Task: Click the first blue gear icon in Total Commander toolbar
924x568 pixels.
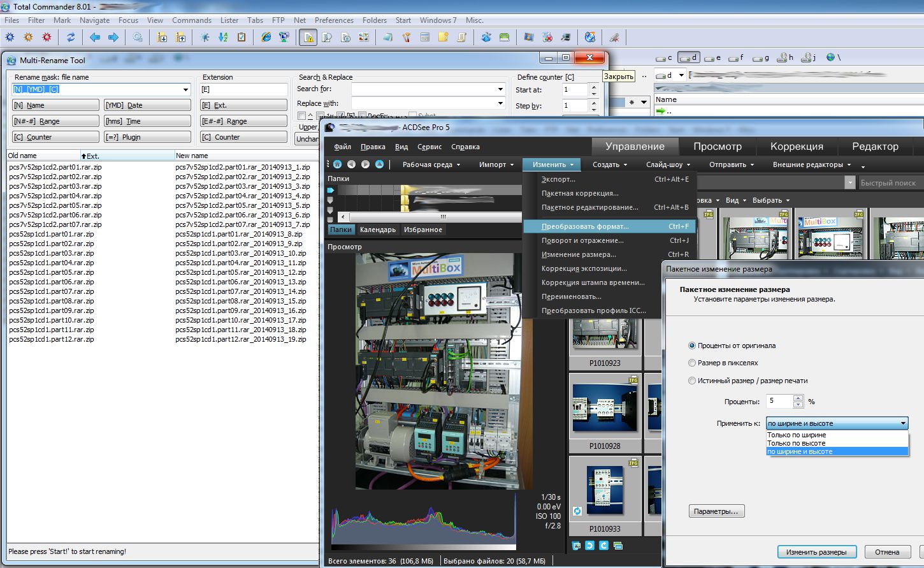Action: tap(10, 38)
